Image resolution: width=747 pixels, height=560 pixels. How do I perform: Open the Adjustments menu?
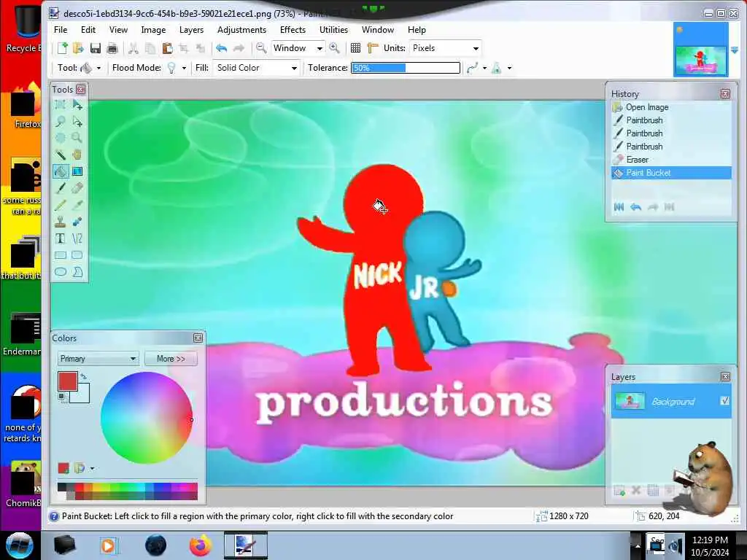coord(242,29)
